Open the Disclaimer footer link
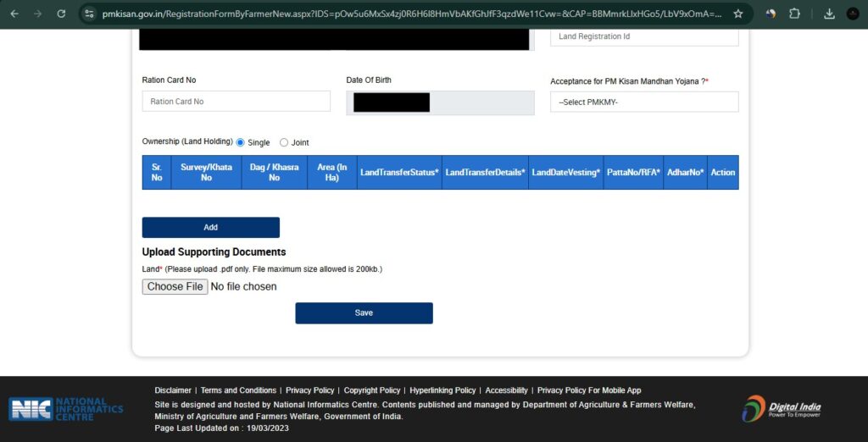Viewport: 868px width, 442px height. tap(173, 390)
